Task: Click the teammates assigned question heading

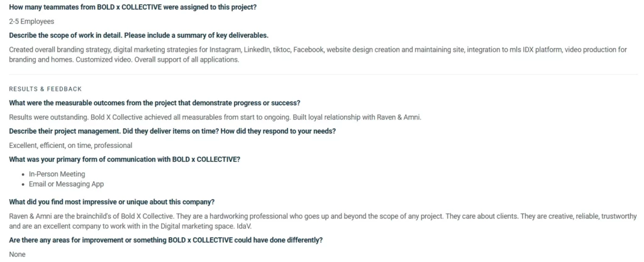Action: (133, 7)
